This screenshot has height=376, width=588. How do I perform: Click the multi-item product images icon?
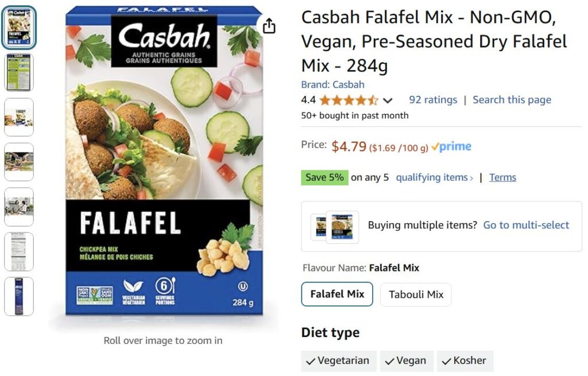(x=335, y=226)
